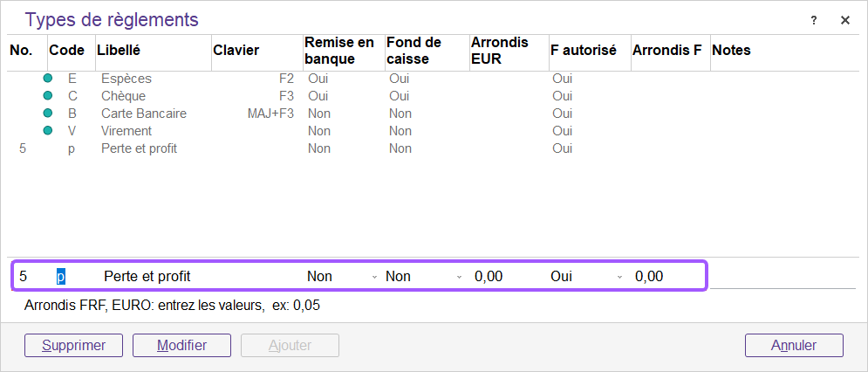Open the F autorisé dropdown
The image size is (868, 372).
point(619,277)
